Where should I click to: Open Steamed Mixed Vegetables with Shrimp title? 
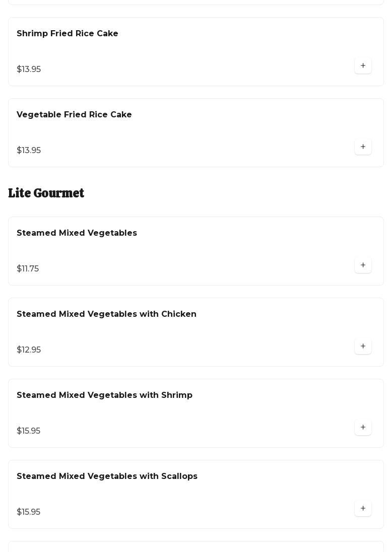(104, 395)
